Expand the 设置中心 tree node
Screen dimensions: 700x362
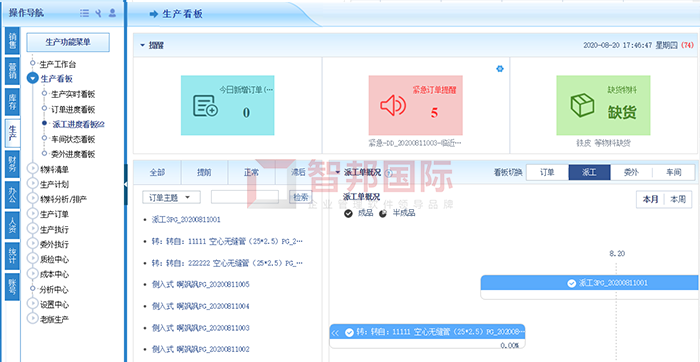click(x=32, y=304)
